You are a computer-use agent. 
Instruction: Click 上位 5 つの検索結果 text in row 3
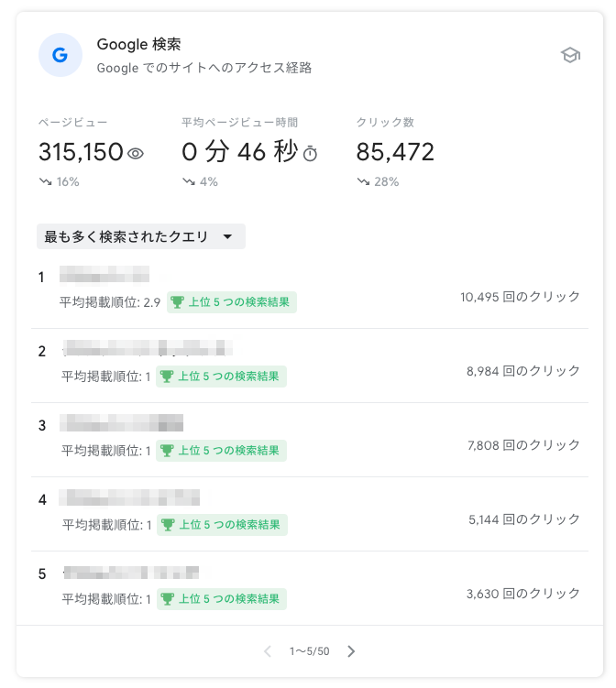click(x=228, y=450)
